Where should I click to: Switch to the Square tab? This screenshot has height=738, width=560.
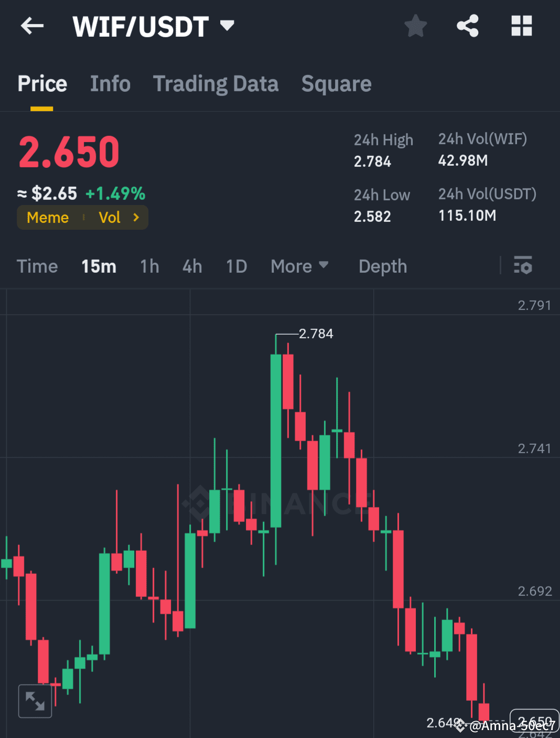click(x=336, y=83)
